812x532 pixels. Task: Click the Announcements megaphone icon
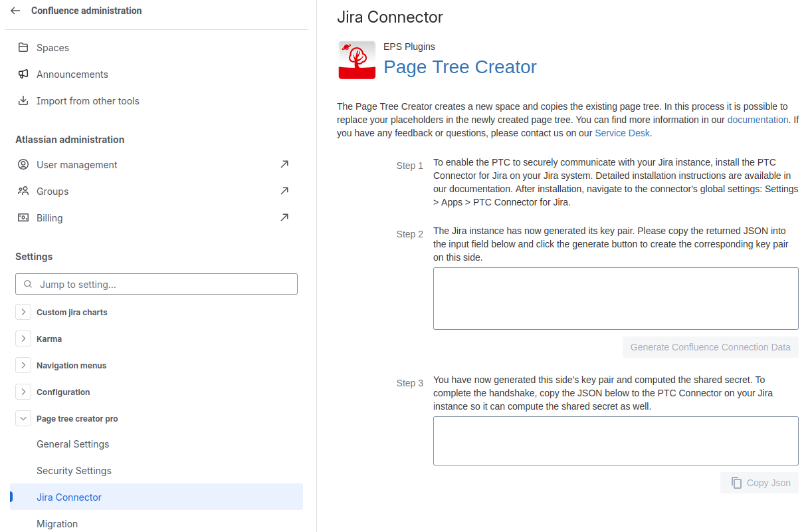click(x=23, y=74)
